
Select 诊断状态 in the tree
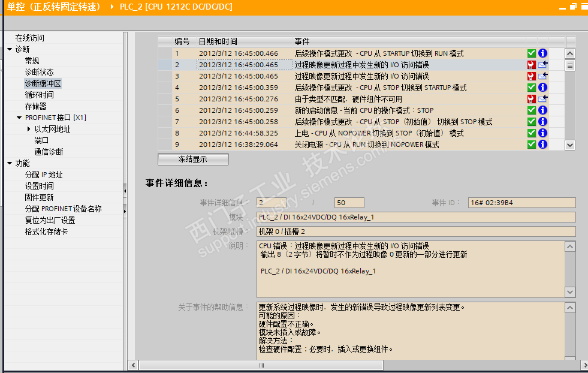tap(40, 72)
